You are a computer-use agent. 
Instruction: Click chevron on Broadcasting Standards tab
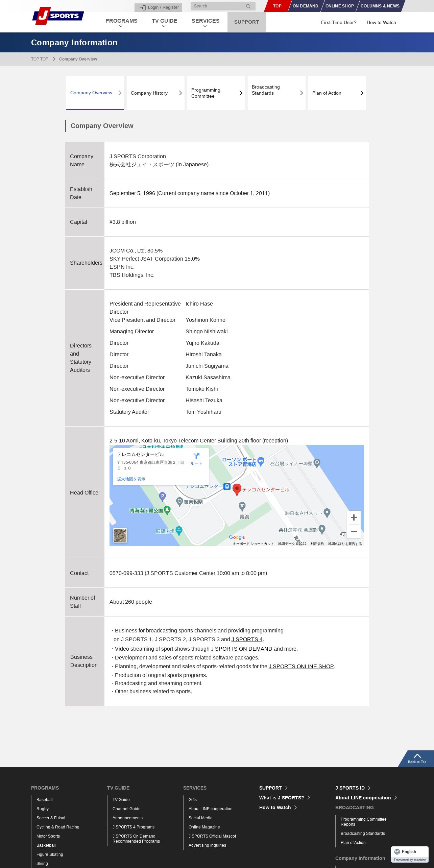pyautogui.click(x=302, y=93)
